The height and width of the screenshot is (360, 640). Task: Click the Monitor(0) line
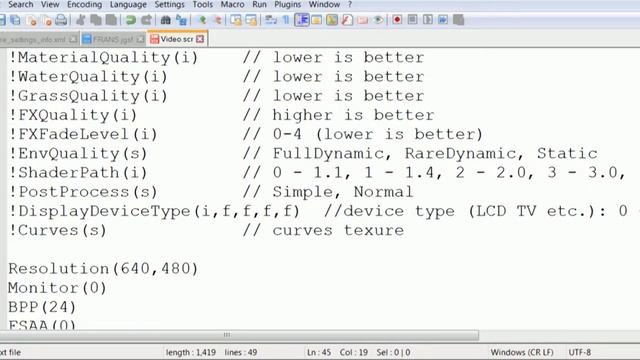click(x=57, y=288)
